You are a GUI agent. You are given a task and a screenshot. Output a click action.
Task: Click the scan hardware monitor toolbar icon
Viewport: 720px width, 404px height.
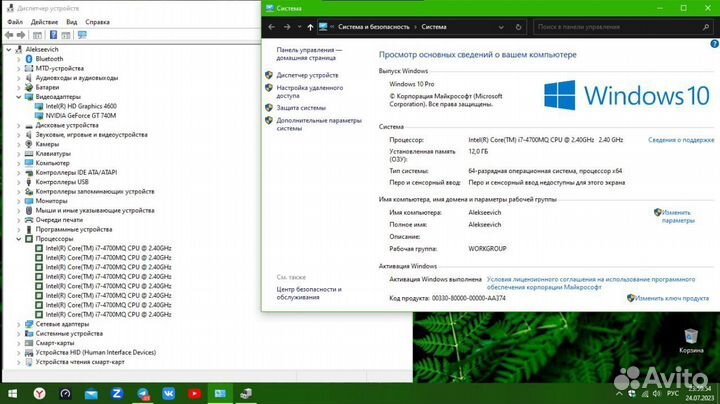82,35
